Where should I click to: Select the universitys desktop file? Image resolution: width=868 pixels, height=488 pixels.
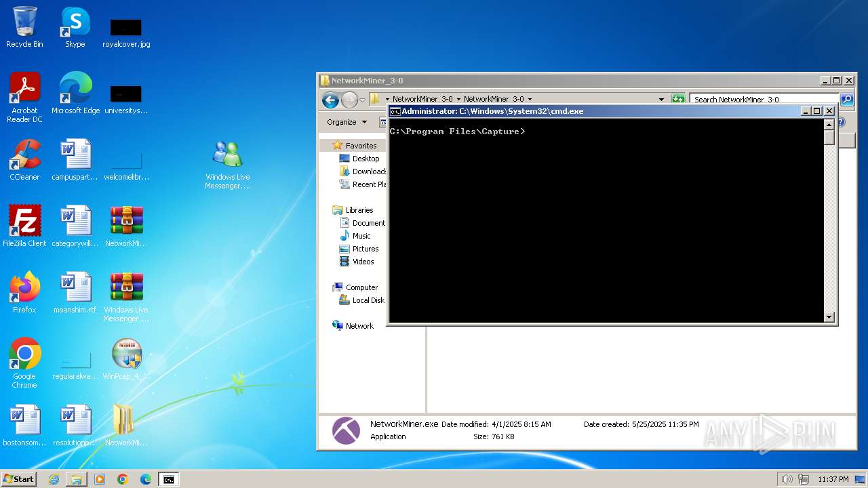[x=126, y=100]
